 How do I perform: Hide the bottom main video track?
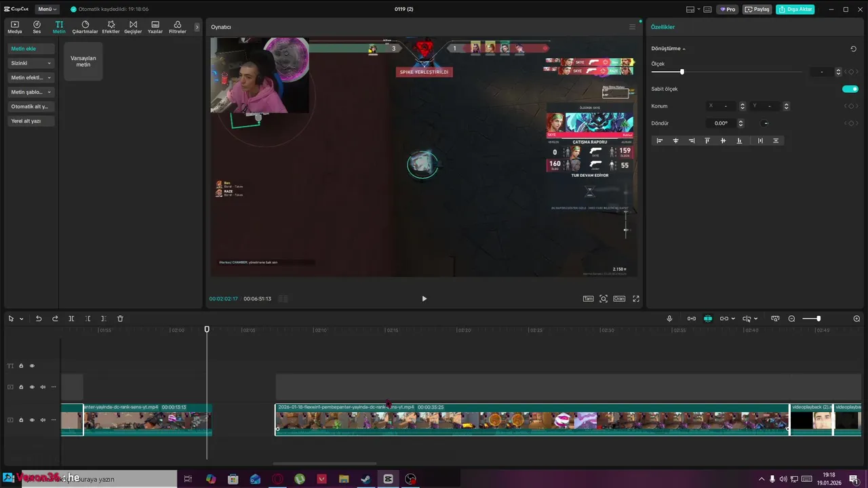point(32,420)
